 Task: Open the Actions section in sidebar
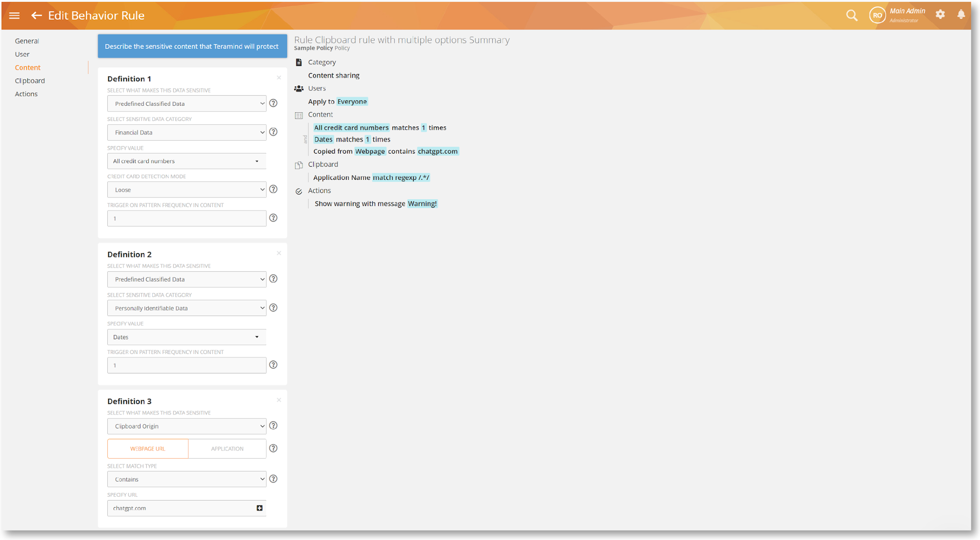[x=26, y=94]
